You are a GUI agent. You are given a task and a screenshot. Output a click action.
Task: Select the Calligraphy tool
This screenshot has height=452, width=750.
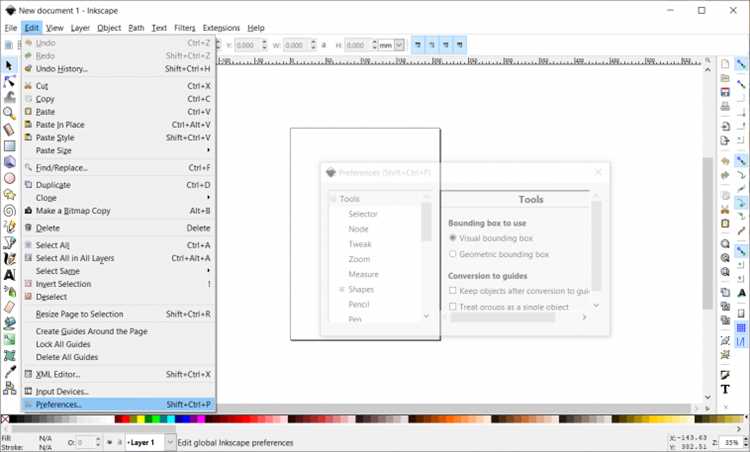tap(9, 259)
